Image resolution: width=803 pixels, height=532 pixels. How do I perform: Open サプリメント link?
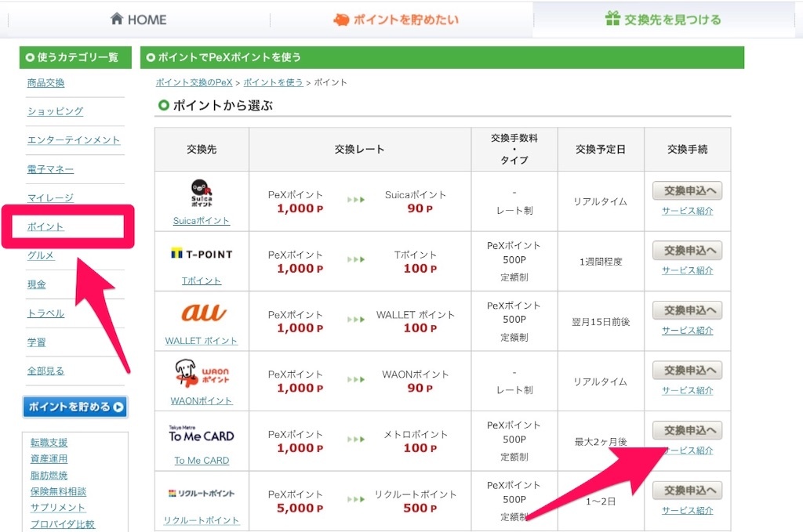[x=57, y=508]
